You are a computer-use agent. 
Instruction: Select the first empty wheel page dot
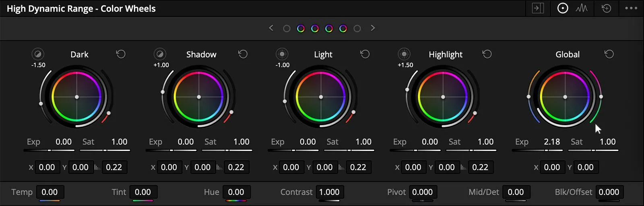tap(287, 29)
